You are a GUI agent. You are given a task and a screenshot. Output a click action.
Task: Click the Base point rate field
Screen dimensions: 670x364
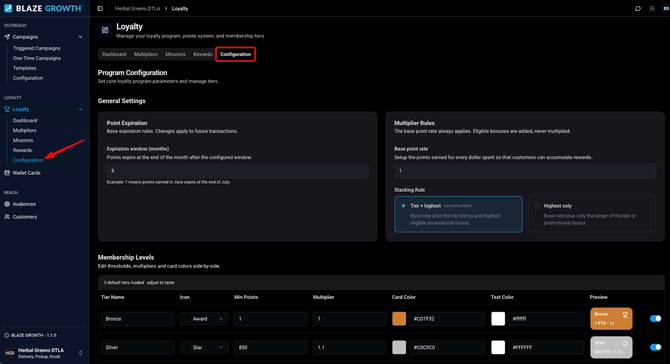tap(525, 171)
